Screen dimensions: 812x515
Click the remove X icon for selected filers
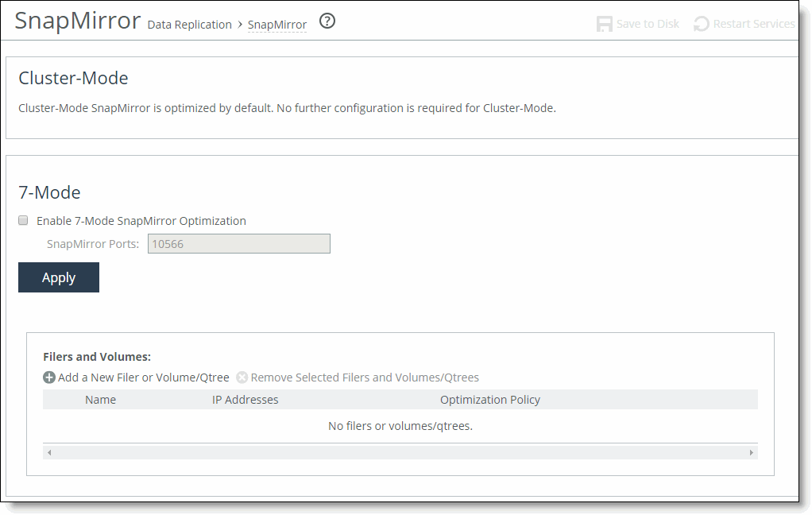[x=242, y=378]
